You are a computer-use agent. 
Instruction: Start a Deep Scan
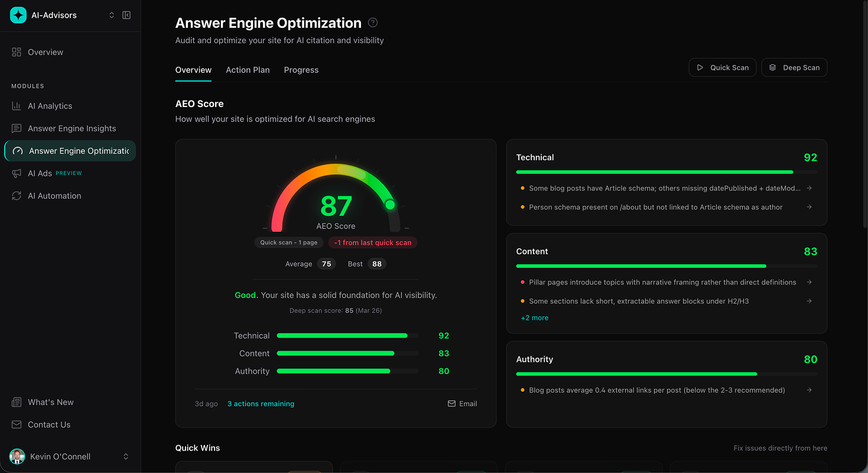[795, 67]
